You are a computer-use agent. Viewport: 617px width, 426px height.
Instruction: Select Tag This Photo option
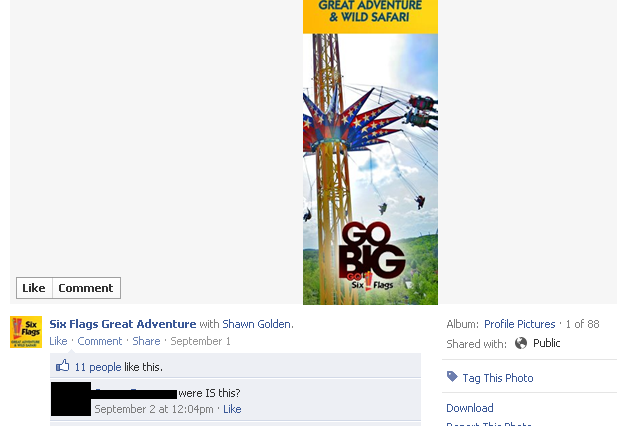coord(498,378)
